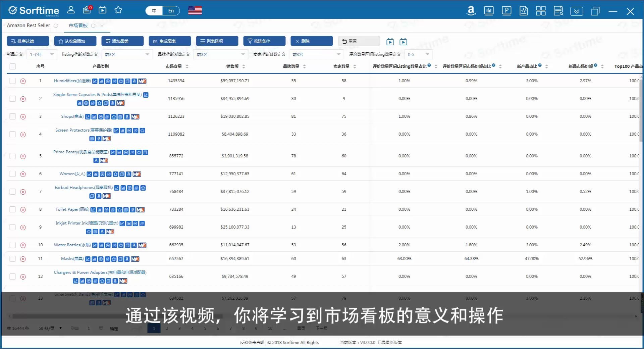The height and width of the screenshot is (349, 644).
Task: Favorite the Women category with star icon
Action: click(115, 174)
